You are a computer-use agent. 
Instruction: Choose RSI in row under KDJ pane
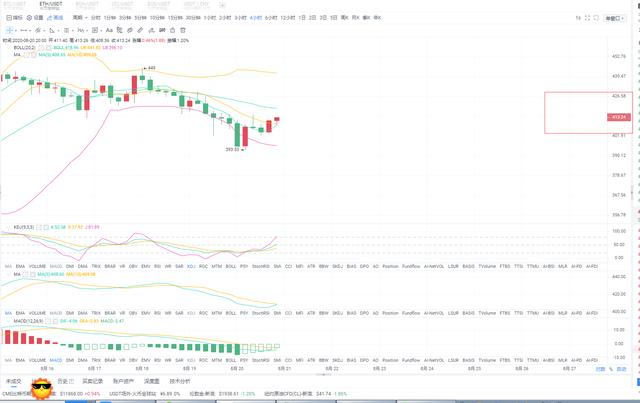pyautogui.click(x=157, y=266)
